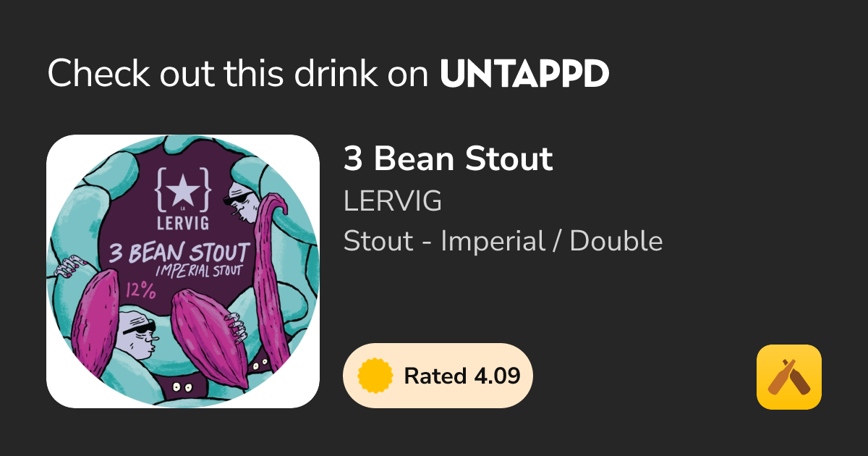Click the Untappd bottles app icon
The width and height of the screenshot is (868, 456).
coord(788,377)
